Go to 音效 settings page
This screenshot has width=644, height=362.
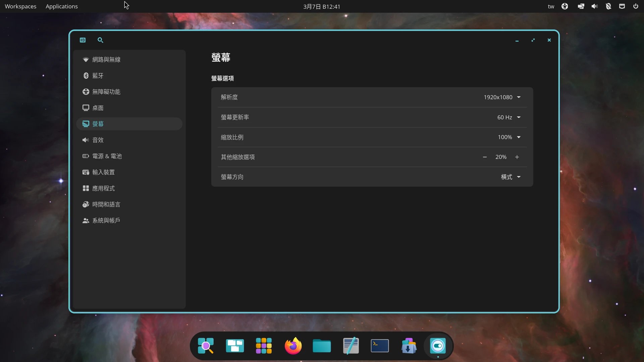(x=98, y=140)
